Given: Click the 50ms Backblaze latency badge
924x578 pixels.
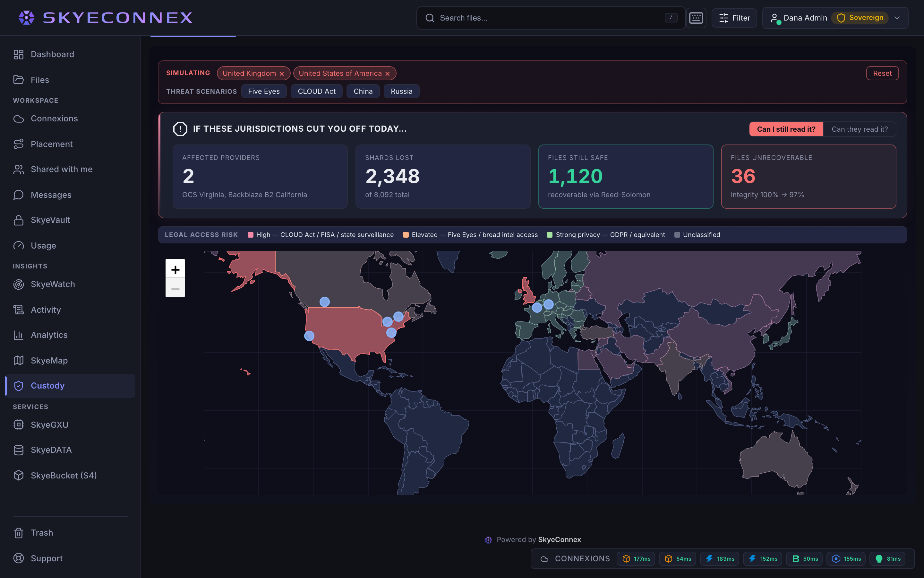Looking at the screenshot, I should coord(805,558).
